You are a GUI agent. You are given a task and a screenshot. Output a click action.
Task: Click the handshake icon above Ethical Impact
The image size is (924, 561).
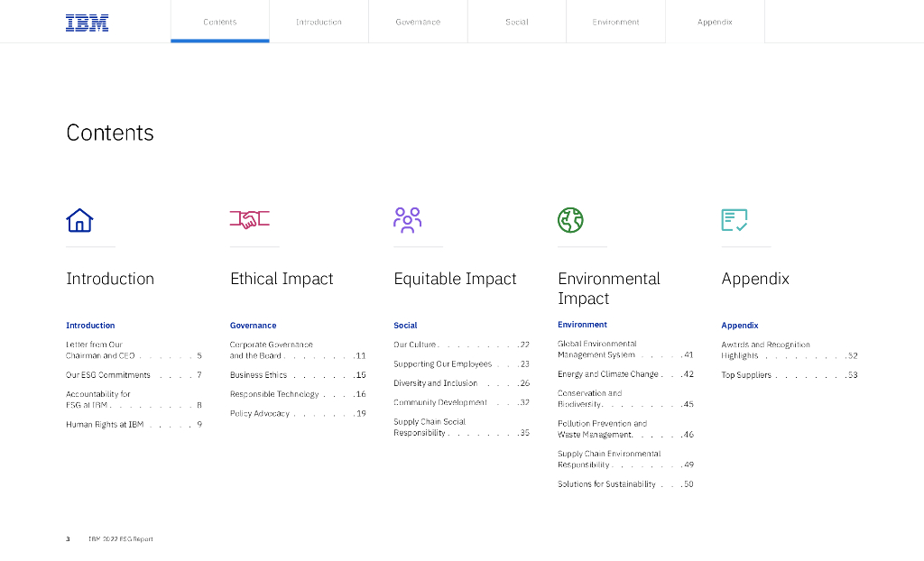250,219
